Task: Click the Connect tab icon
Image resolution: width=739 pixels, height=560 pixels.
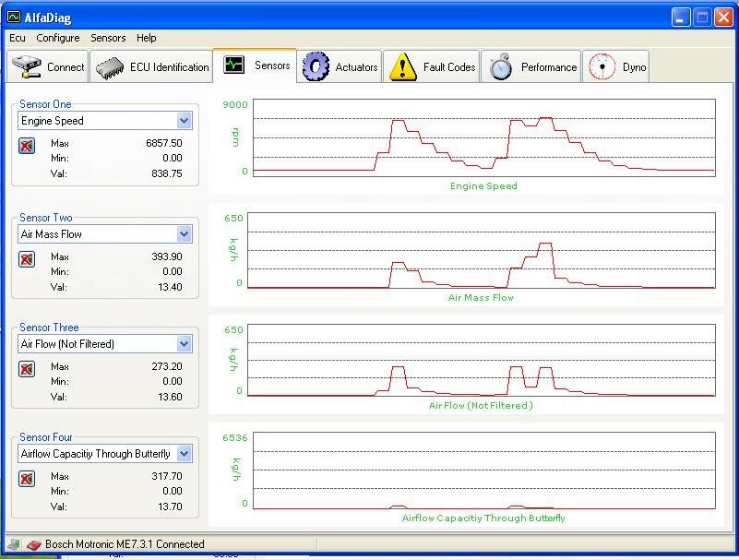Action: [x=28, y=66]
